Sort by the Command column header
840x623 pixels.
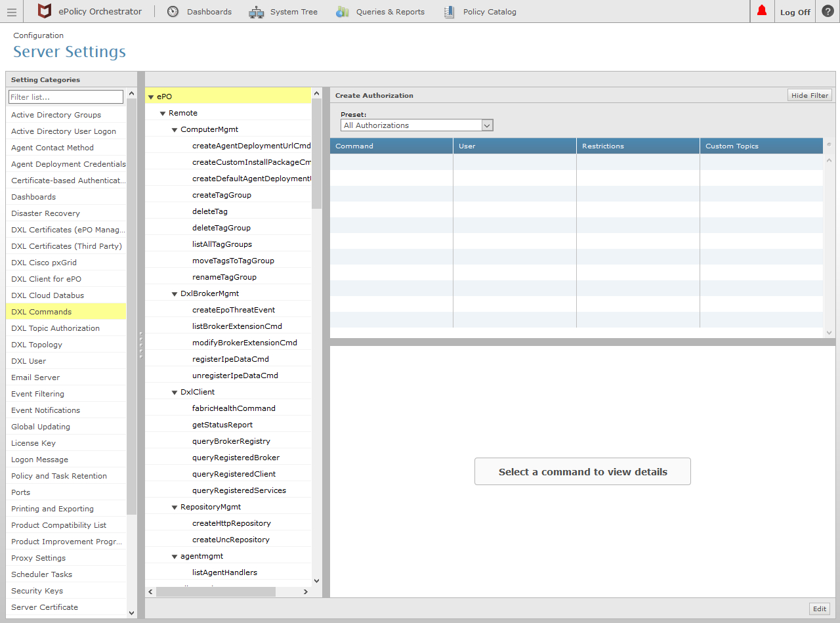click(x=391, y=146)
